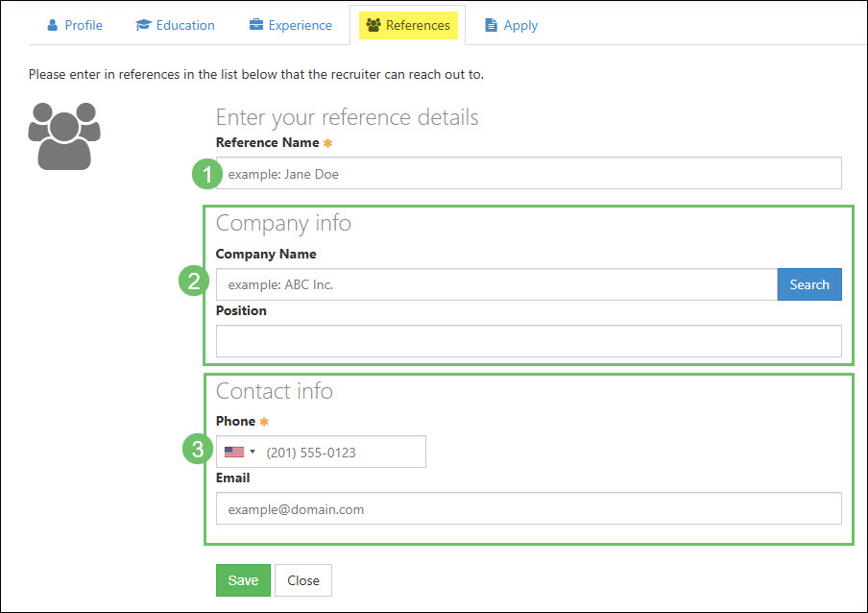Click the Company Name input field
This screenshot has width=868, height=613.
pos(490,284)
